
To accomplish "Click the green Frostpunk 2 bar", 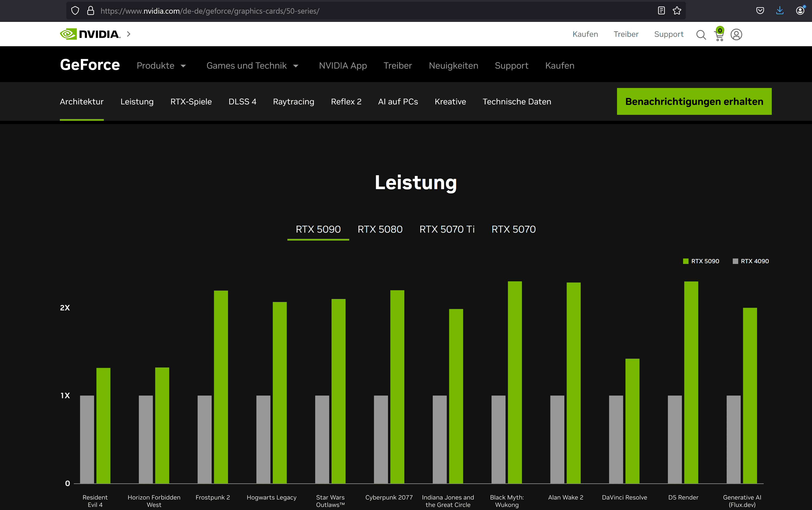I will coord(221,387).
